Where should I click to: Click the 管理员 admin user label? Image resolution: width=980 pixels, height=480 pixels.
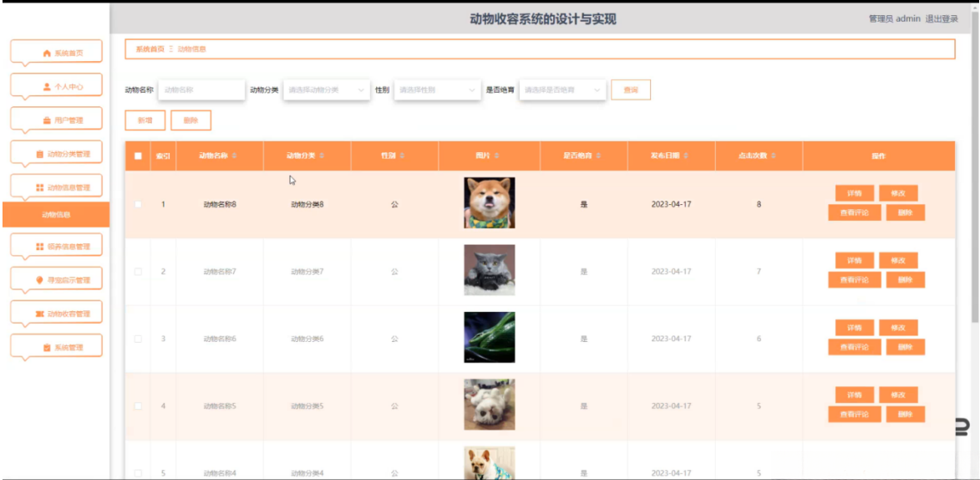pyautogui.click(x=895, y=18)
